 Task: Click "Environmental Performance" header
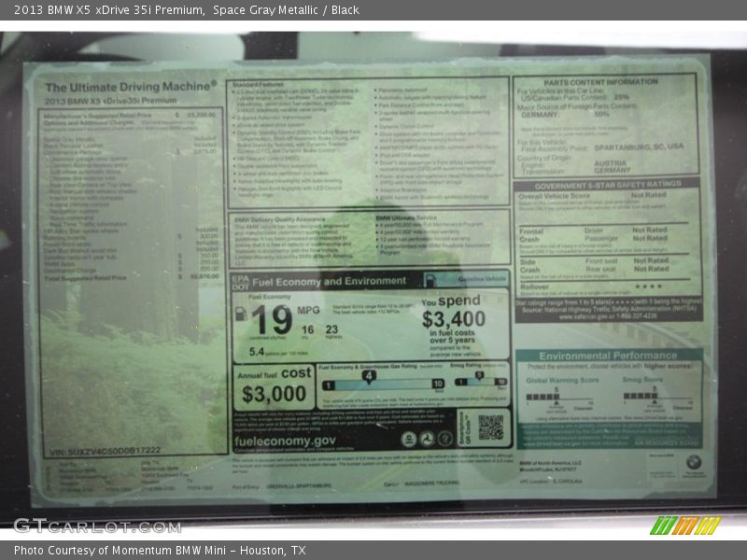tap(608, 356)
